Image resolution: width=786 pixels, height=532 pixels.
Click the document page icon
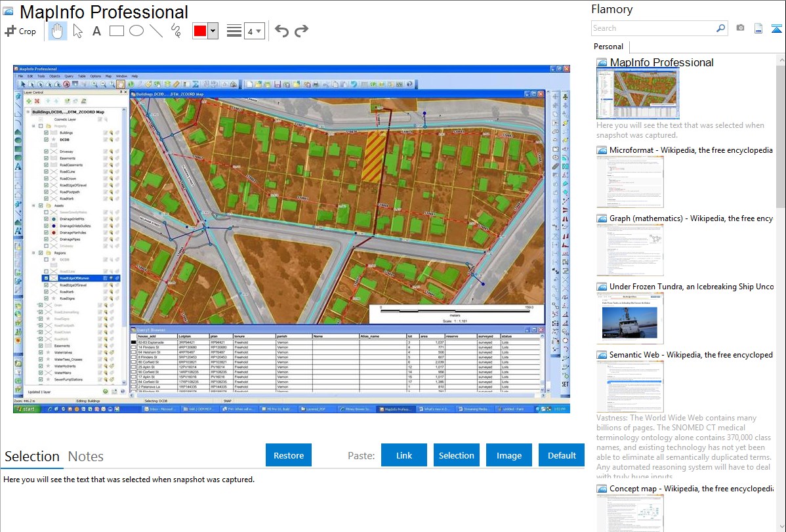[x=758, y=28]
